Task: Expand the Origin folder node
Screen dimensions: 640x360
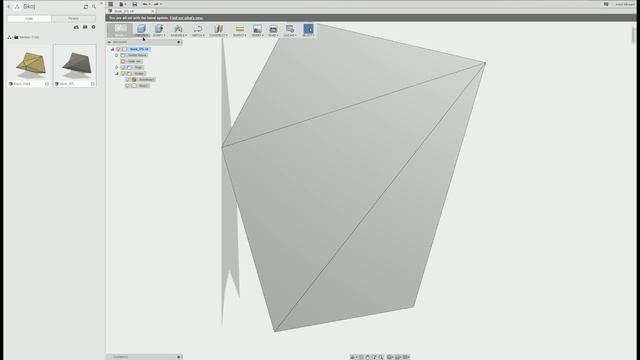Action: (117, 67)
